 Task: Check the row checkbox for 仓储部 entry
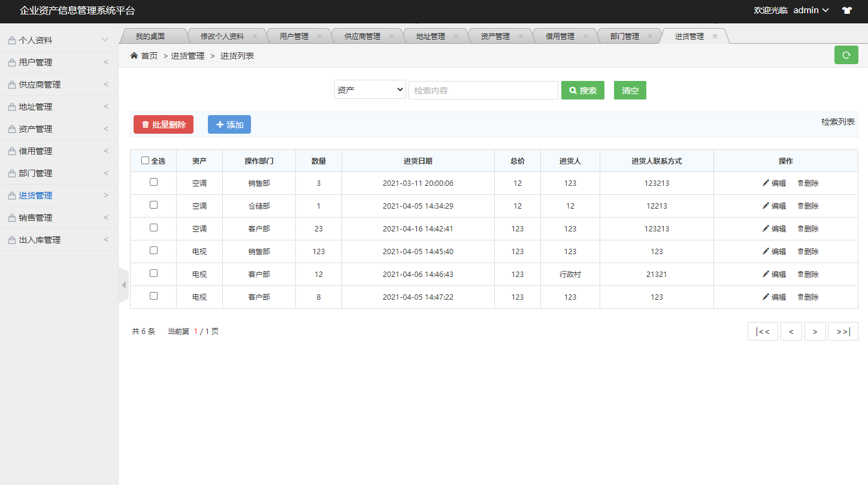[153, 206]
